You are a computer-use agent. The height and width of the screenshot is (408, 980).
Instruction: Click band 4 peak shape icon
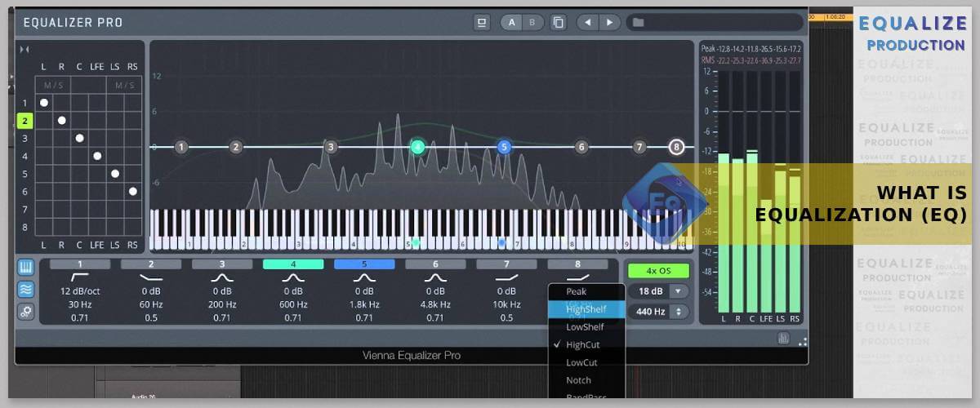point(293,277)
